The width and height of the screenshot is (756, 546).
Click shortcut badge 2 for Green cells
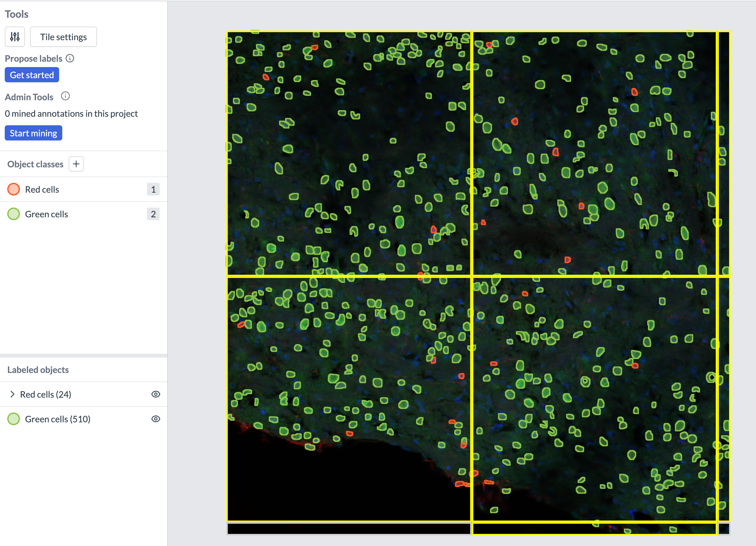pos(153,214)
